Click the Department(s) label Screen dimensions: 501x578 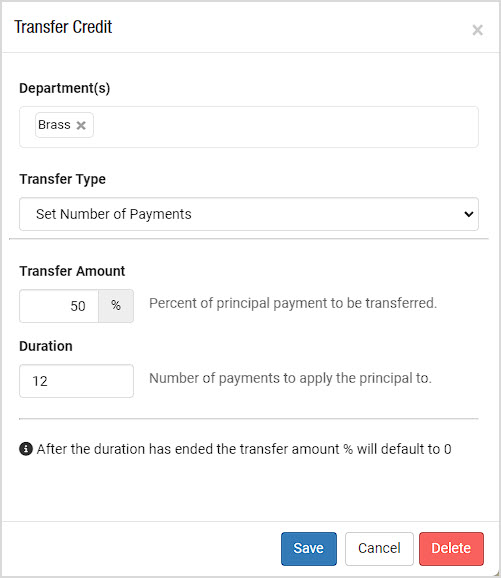pyautogui.click(x=65, y=88)
